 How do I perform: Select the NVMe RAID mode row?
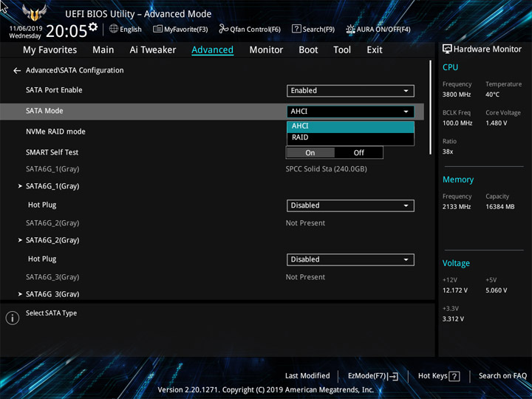pyautogui.click(x=55, y=132)
